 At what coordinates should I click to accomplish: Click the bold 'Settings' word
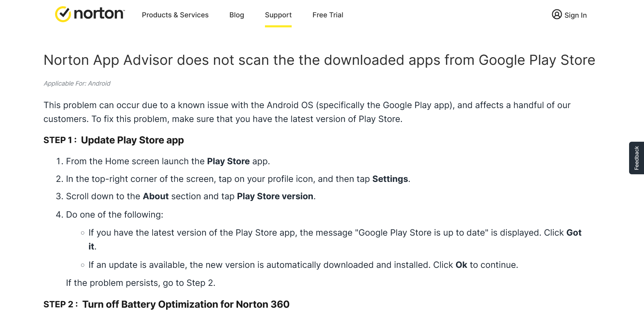pos(390,179)
